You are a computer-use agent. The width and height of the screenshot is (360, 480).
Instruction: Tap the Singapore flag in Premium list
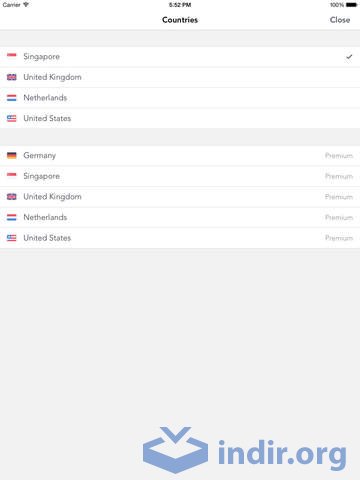(12, 176)
